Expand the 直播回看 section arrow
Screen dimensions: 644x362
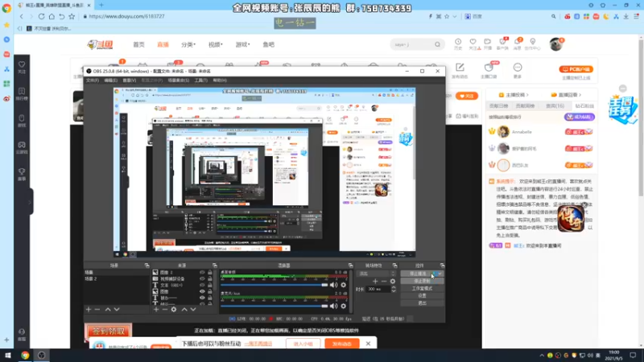[x=580, y=95]
